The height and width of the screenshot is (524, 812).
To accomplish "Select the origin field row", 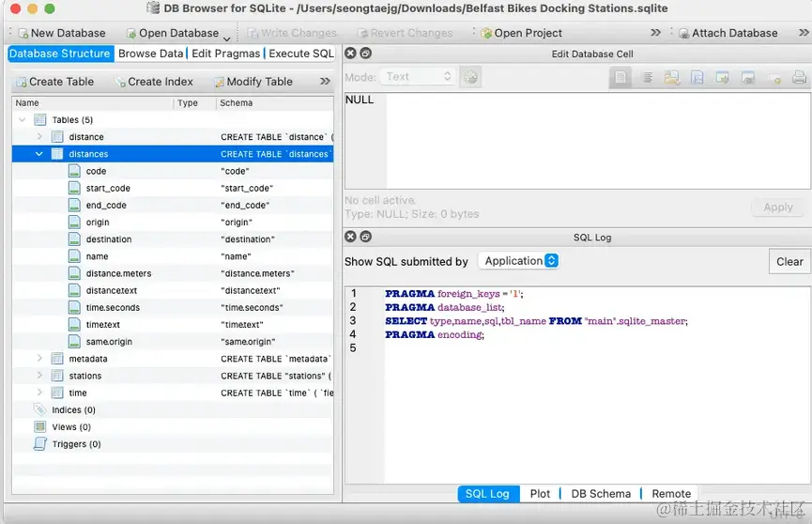I will pyautogui.click(x=173, y=223).
